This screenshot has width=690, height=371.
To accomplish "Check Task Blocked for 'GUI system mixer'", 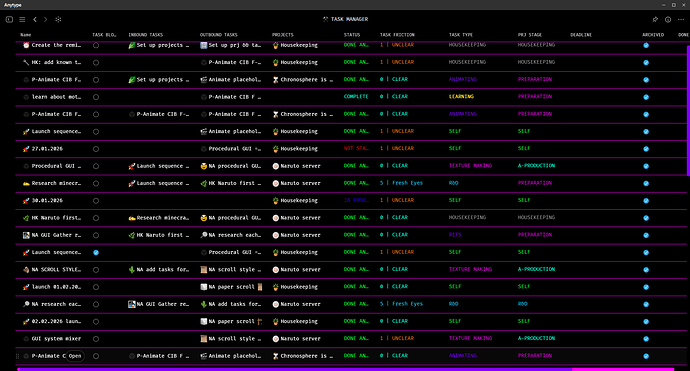I will (96, 339).
